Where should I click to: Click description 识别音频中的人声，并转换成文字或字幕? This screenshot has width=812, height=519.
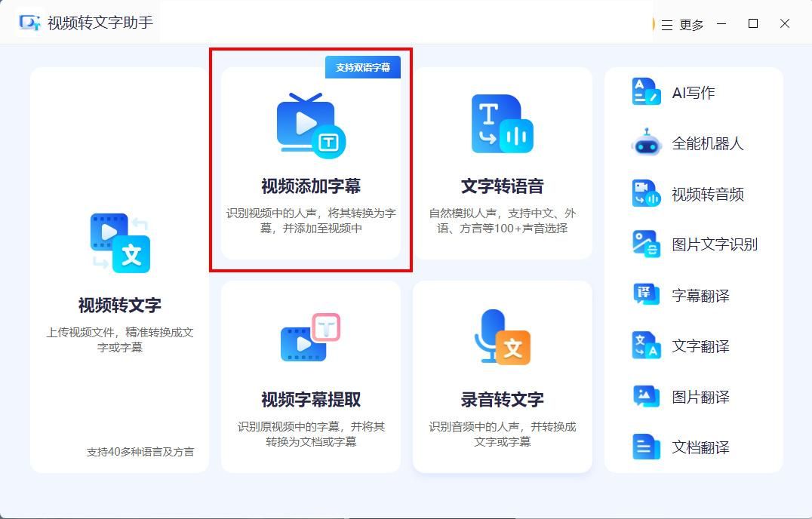[x=503, y=434]
